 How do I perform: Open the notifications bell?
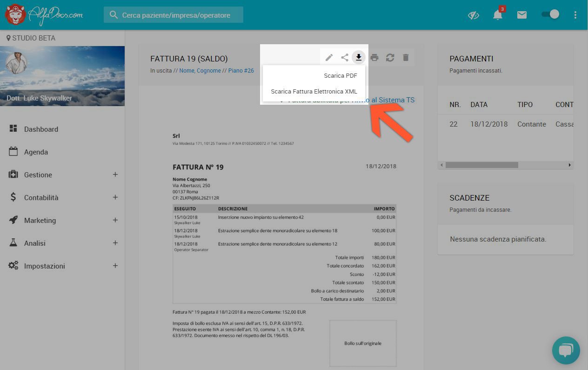[x=498, y=15]
